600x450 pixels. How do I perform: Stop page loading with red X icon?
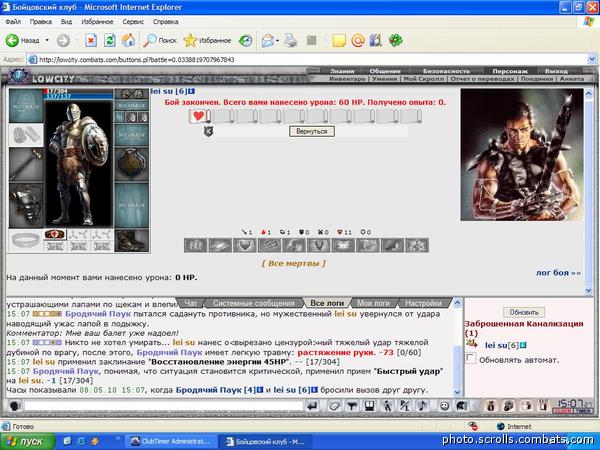click(91, 40)
